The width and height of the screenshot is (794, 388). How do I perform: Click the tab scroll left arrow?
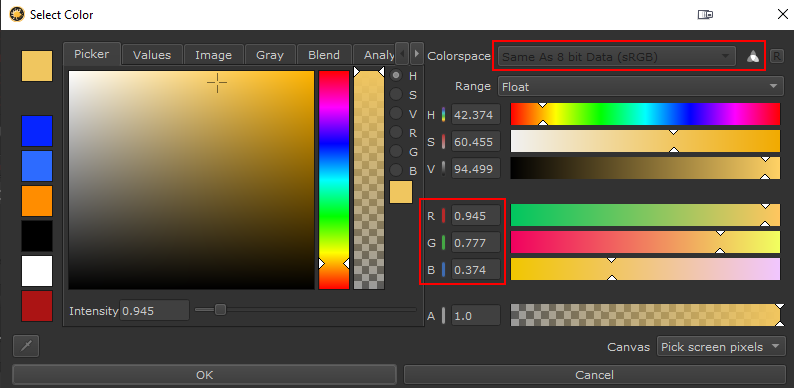(402, 53)
